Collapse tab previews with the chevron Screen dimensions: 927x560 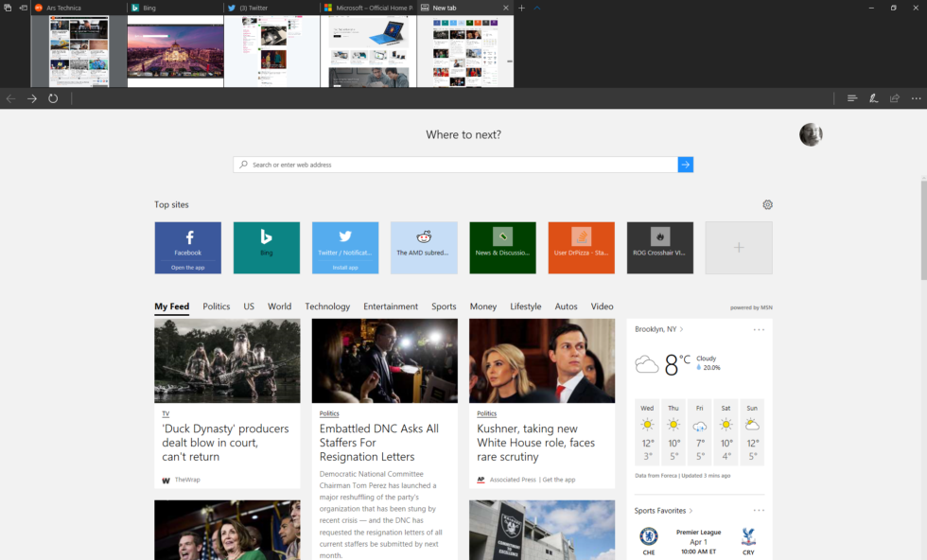coord(536,7)
